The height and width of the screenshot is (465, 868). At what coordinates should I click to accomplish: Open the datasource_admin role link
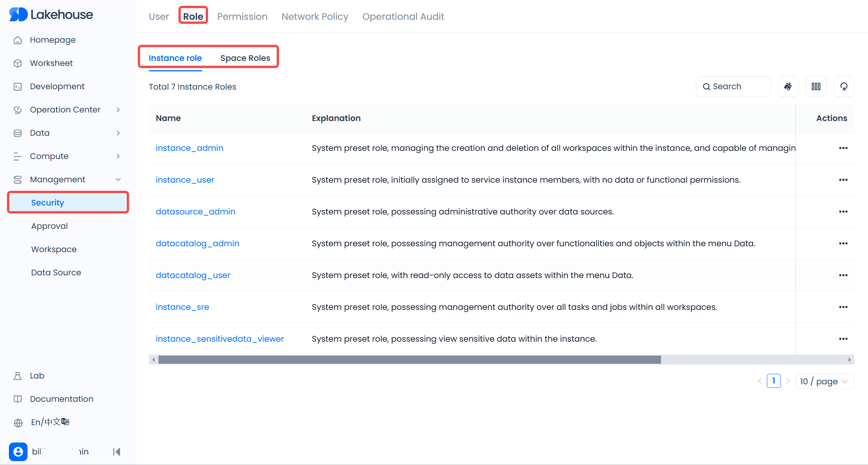pos(195,212)
